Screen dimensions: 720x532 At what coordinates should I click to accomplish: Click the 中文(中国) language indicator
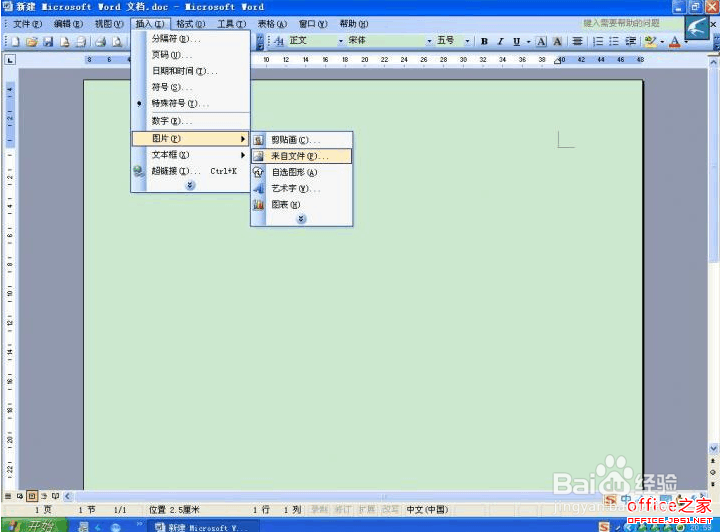[427, 510]
